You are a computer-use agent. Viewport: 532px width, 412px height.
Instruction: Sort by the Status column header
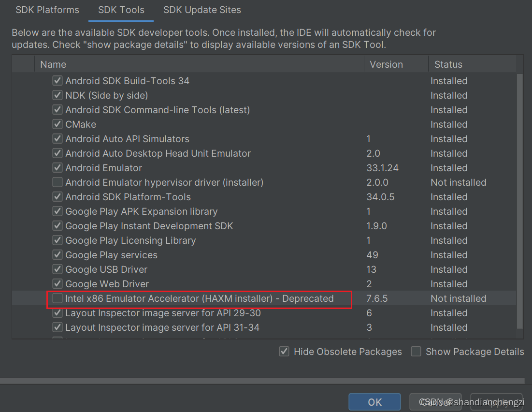coord(472,64)
